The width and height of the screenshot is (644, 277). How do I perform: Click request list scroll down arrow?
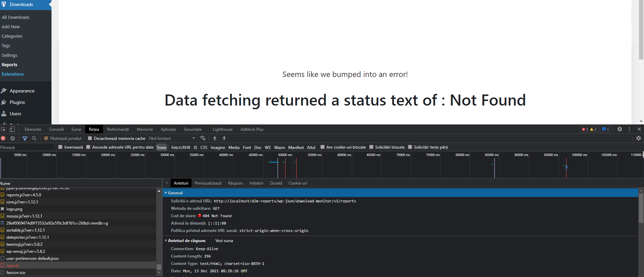click(x=159, y=273)
